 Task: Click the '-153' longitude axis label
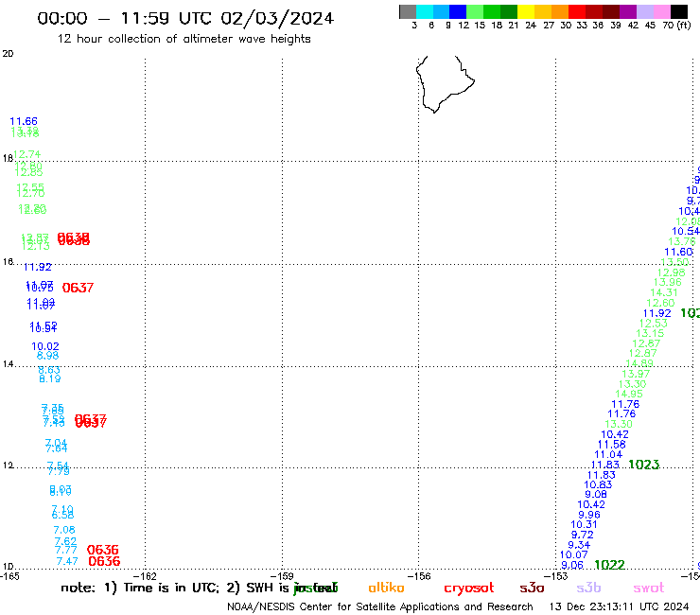click(556, 576)
